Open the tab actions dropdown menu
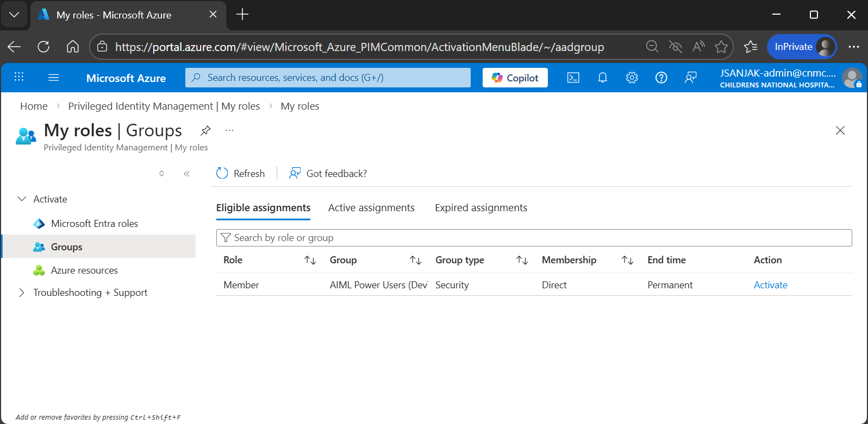868x424 pixels. (14, 15)
